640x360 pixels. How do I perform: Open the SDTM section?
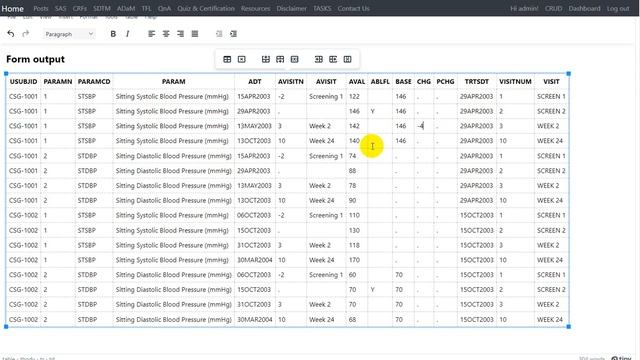coord(102,9)
